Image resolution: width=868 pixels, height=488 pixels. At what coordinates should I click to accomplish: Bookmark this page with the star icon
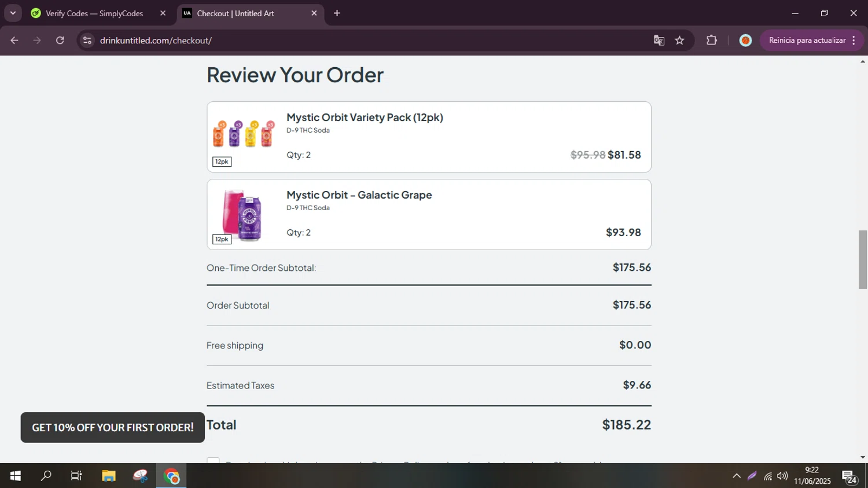point(679,41)
